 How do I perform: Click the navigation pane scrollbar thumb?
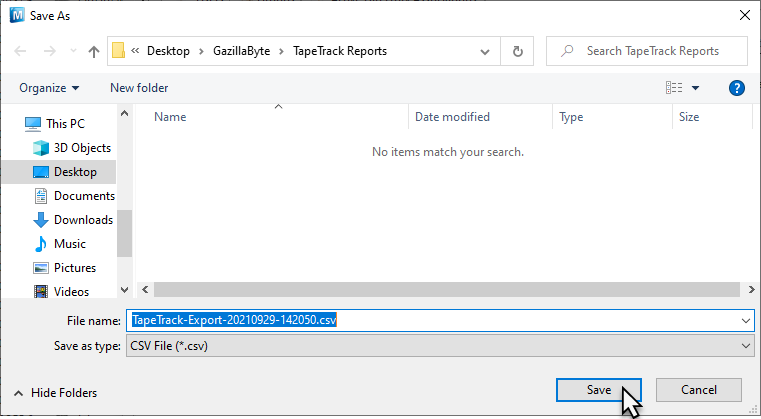(124, 233)
